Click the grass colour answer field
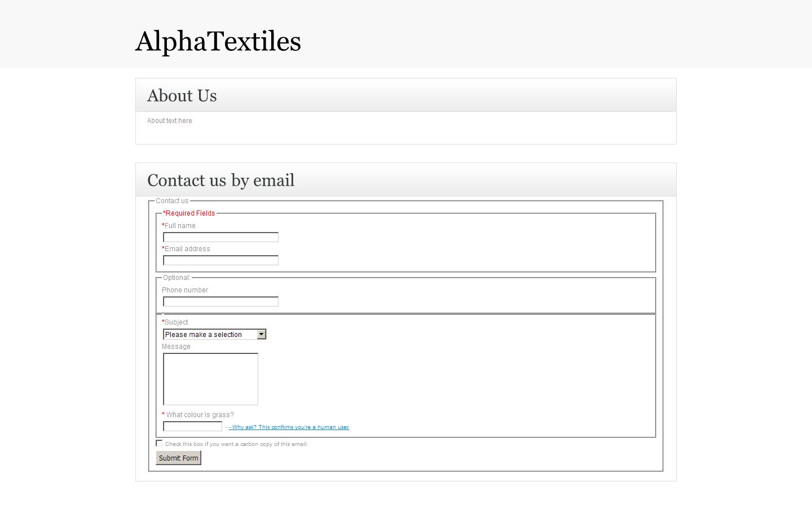Viewport: 812px width, 508px height. click(192, 426)
